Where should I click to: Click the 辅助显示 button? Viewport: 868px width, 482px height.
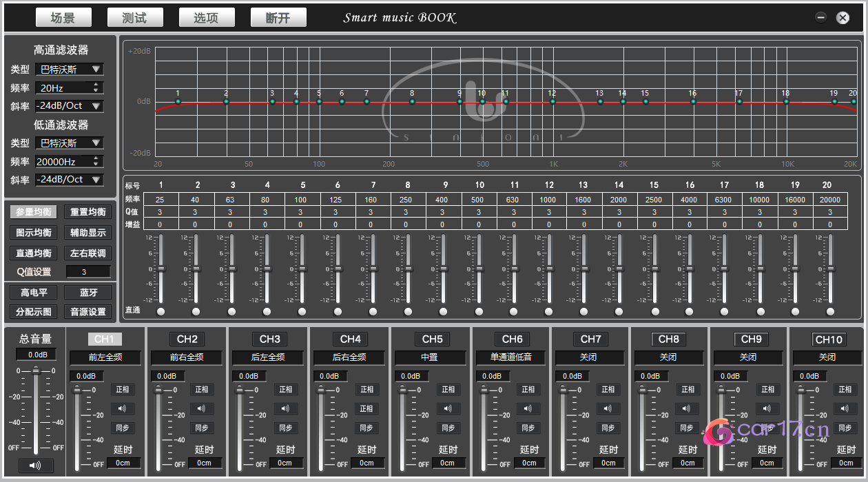tap(88, 233)
